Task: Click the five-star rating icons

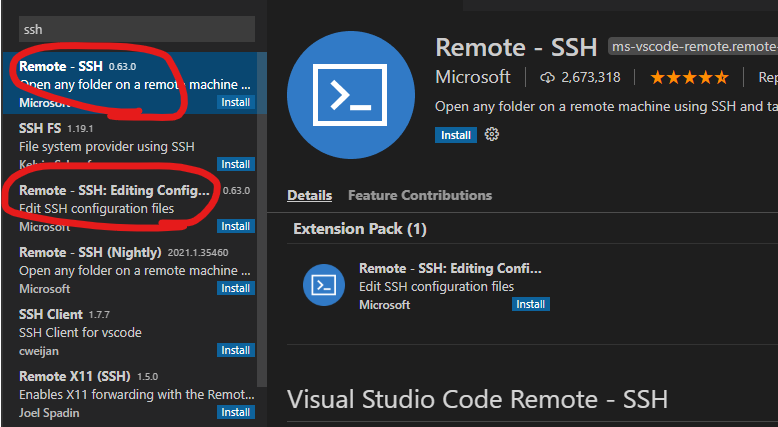Action: click(x=689, y=77)
